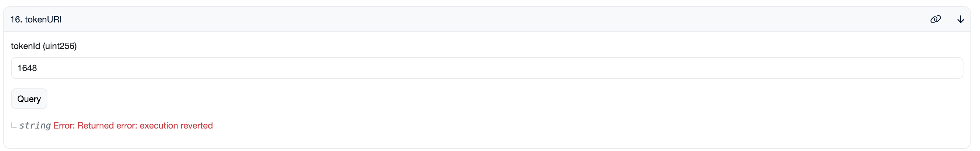980x151 pixels.
Task: Click the red execution reverted error message
Action: [x=133, y=126]
